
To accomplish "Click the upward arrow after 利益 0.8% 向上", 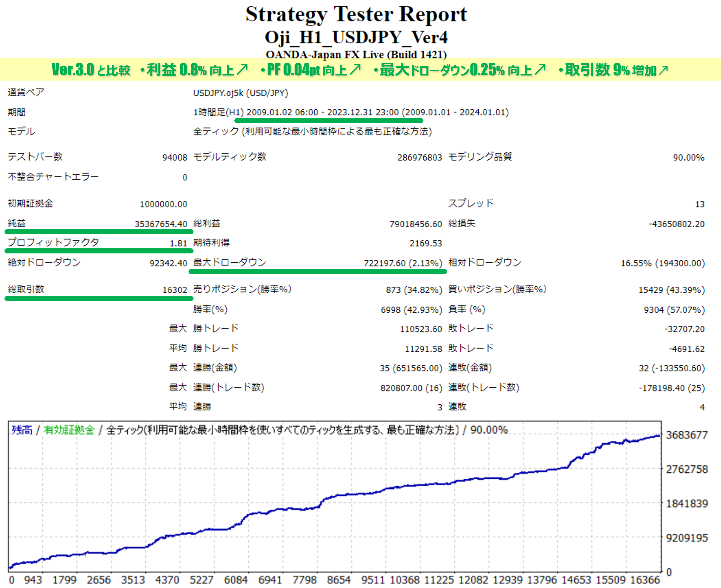I will [x=242, y=70].
